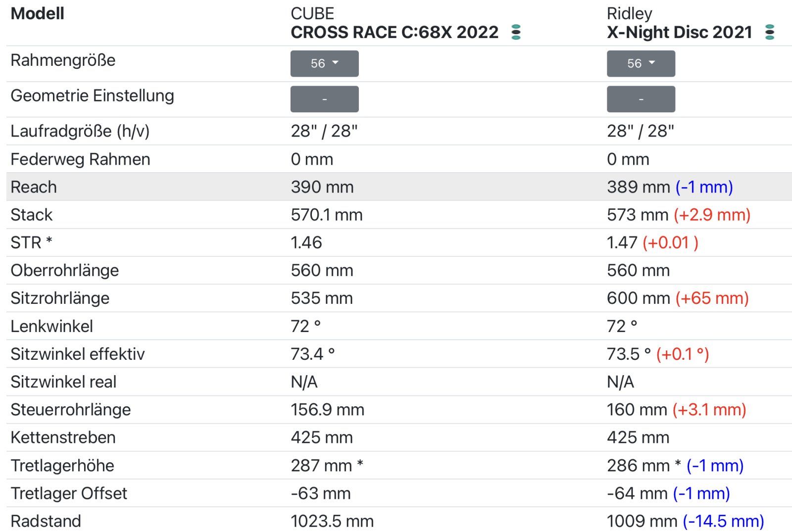
Task: Click the CUBE brand name
Action: pyautogui.click(x=312, y=13)
